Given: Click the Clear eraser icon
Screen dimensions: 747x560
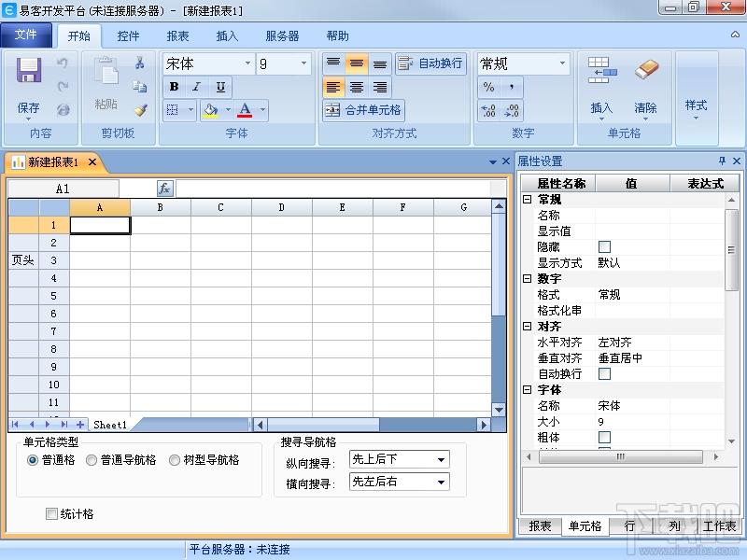Looking at the screenshot, I should [646, 70].
